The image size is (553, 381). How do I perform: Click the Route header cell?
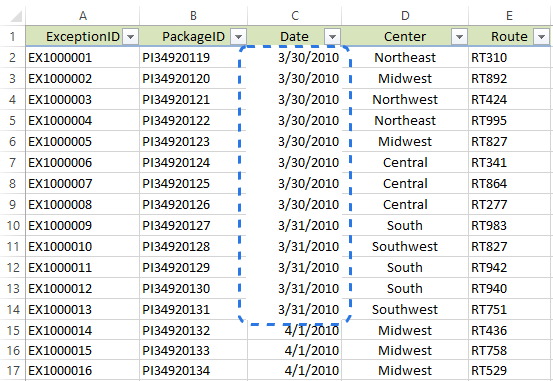tap(510, 37)
